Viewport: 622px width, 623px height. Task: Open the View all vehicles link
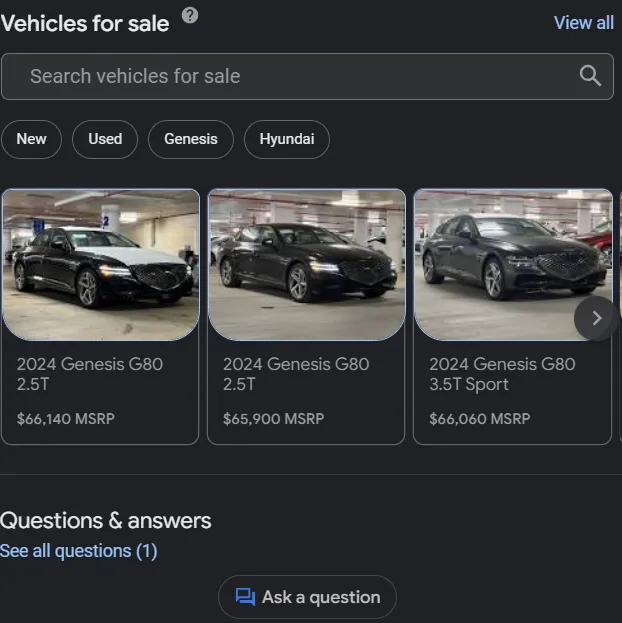click(583, 23)
